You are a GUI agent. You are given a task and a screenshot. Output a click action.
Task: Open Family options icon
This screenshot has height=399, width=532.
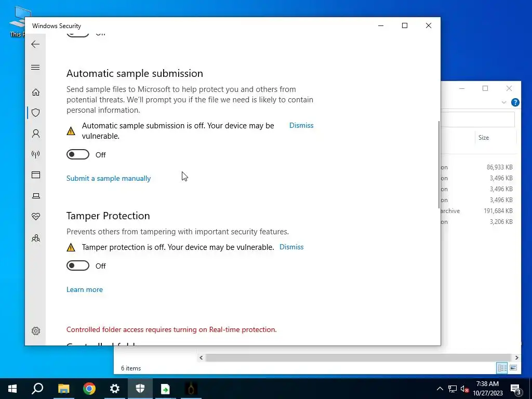click(36, 238)
